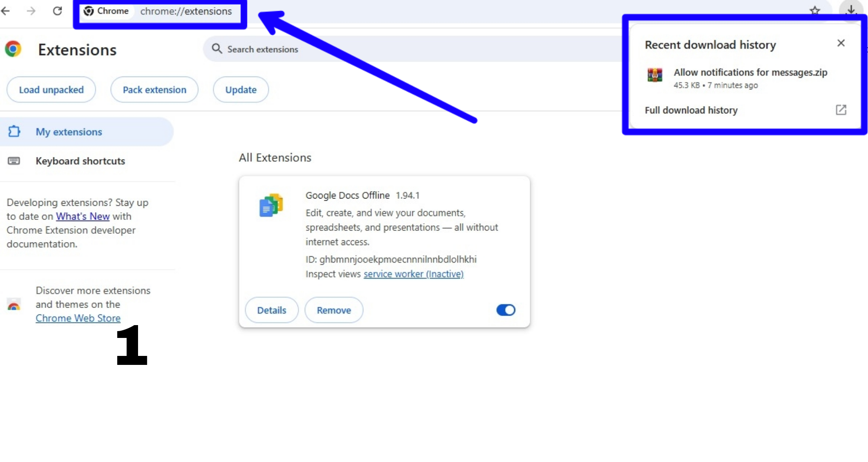Click the open-in-new-tab icon for download history
The image size is (868, 462).
tap(841, 110)
